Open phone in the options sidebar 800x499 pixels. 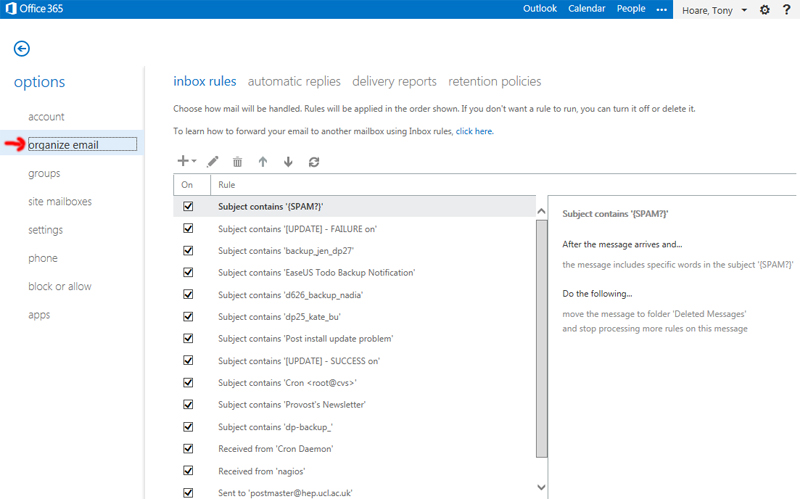click(43, 258)
